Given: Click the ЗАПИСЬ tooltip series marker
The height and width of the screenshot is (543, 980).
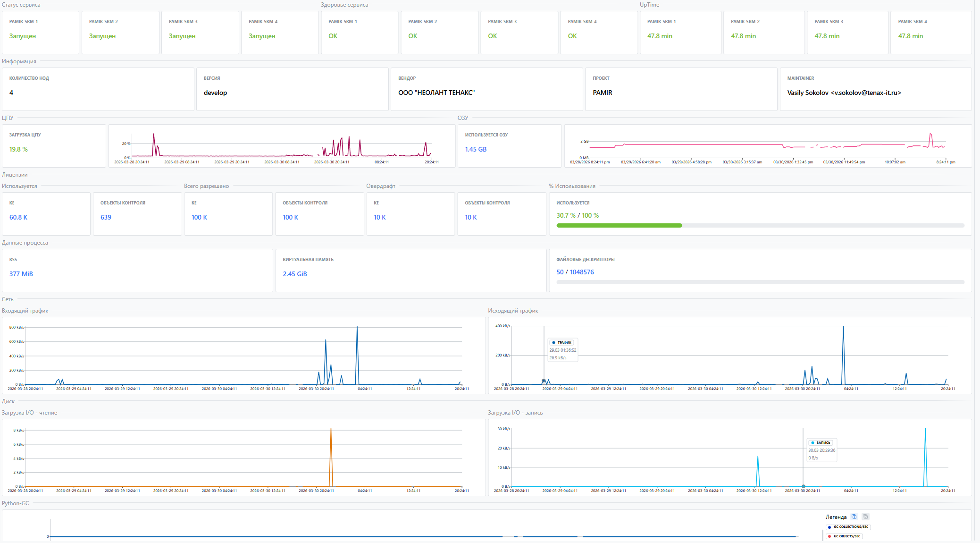Looking at the screenshot, I should pos(812,443).
